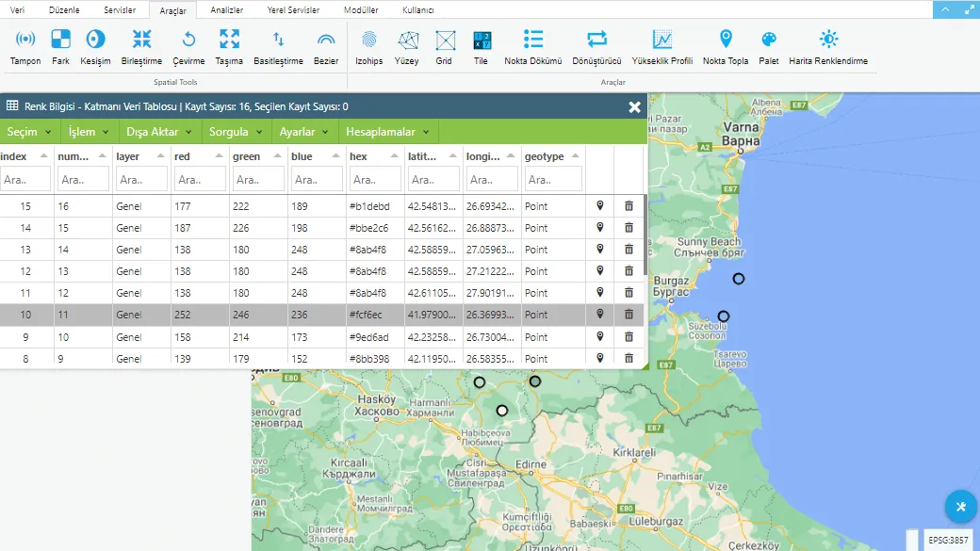Click the hex column search box
This screenshot has height=551, width=980.
374,179
